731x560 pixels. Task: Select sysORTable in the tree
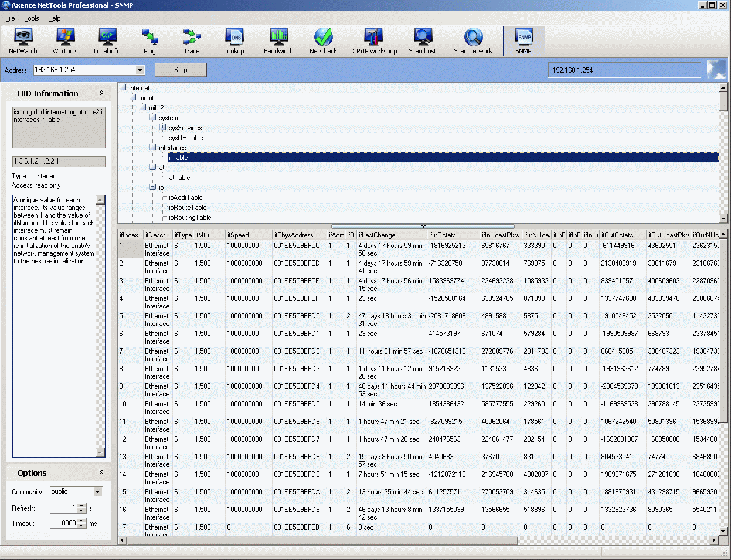click(186, 138)
